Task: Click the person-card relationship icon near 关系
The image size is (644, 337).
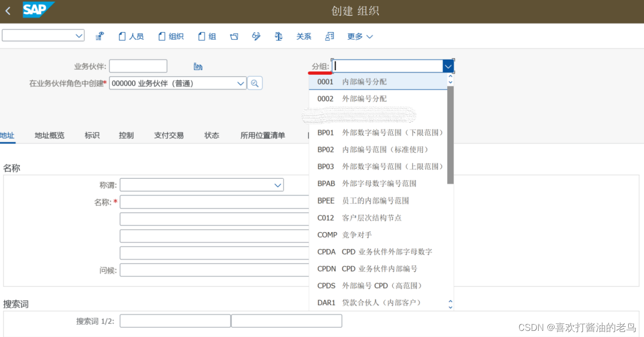Action: [x=329, y=36]
